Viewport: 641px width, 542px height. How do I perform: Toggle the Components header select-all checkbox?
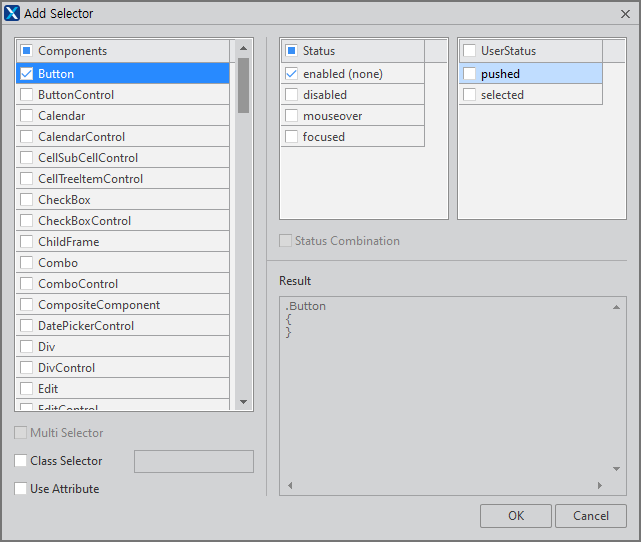(x=27, y=51)
